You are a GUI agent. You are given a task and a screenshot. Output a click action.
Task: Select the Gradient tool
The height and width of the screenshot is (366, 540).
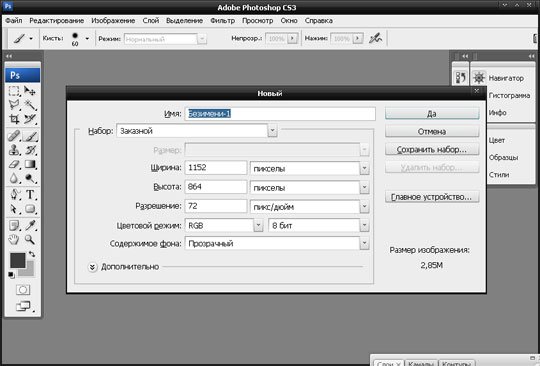[x=30, y=164]
